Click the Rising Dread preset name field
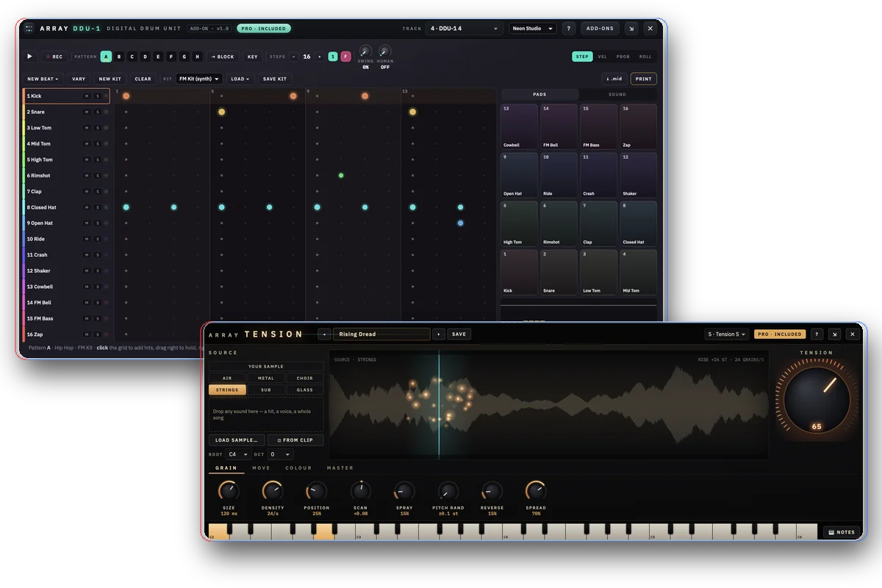 (x=381, y=334)
